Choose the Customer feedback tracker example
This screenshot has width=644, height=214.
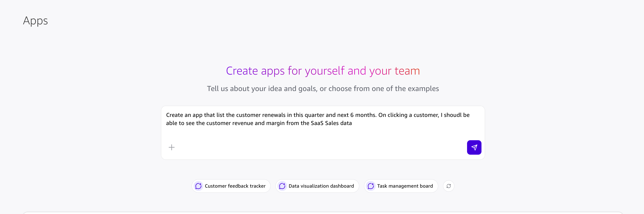(231, 186)
